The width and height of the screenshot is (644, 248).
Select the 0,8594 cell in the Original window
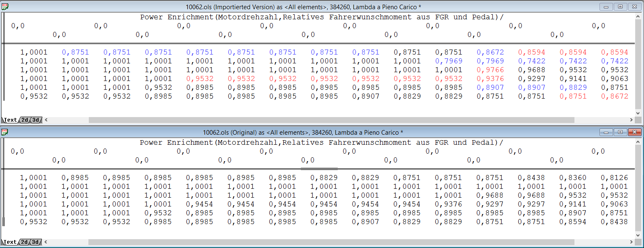[573, 222]
